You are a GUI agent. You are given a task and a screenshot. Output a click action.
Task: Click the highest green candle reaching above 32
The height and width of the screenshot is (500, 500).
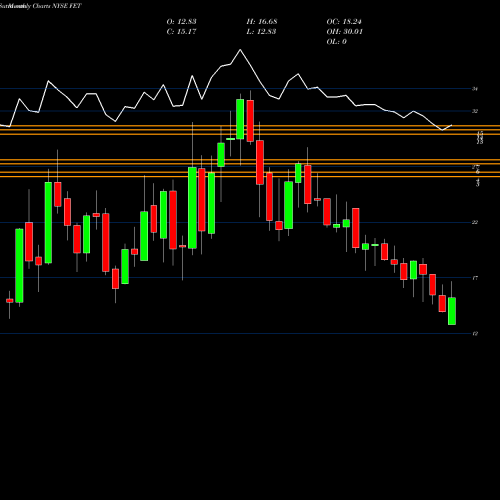(240, 119)
